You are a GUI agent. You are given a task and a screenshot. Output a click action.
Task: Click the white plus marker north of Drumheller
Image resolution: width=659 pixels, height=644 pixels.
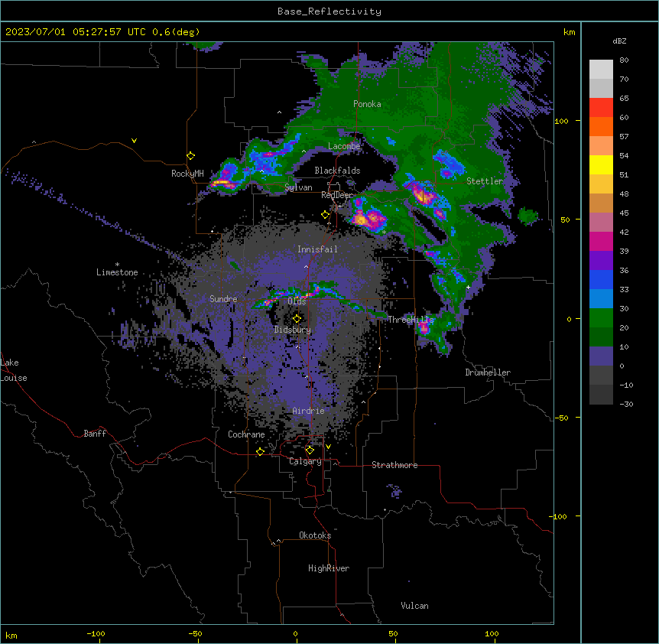click(x=468, y=287)
